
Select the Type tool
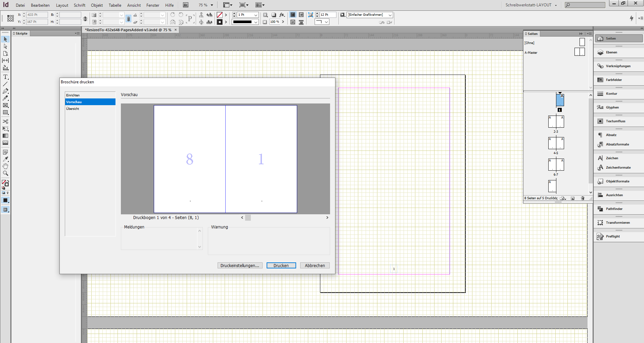coord(5,77)
